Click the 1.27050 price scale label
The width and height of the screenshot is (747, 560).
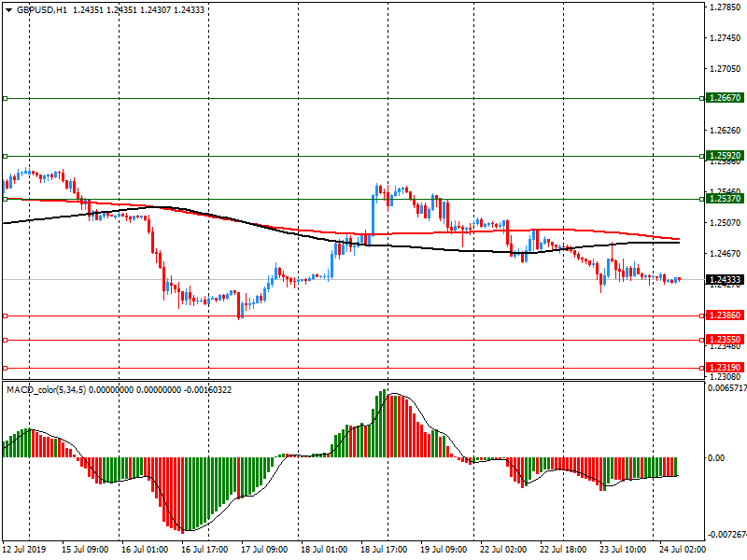click(x=726, y=69)
